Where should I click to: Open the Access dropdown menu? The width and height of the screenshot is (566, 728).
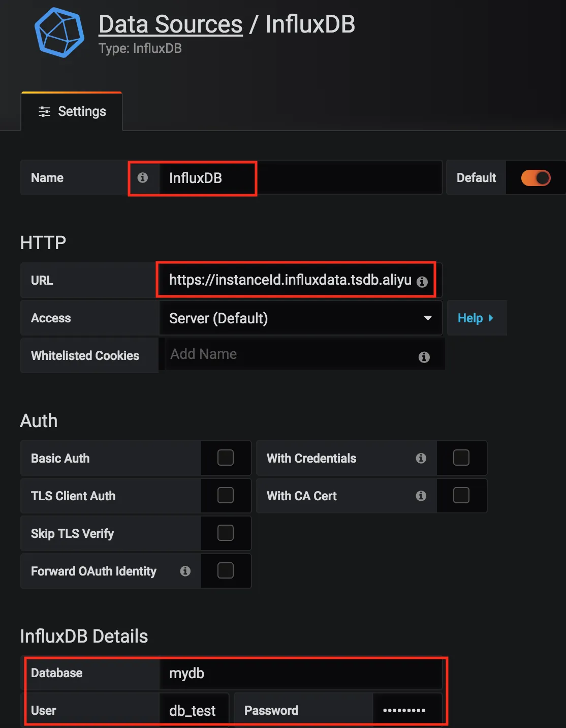click(300, 318)
